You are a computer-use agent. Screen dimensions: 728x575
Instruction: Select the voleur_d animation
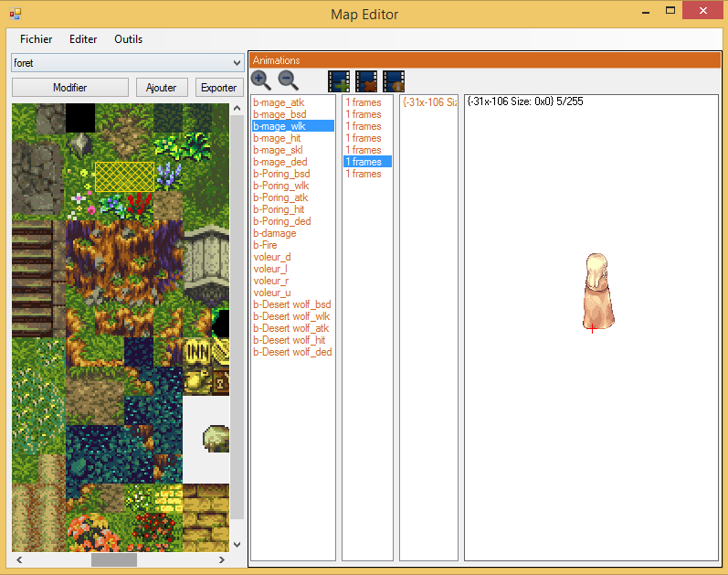(x=293, y=257)
